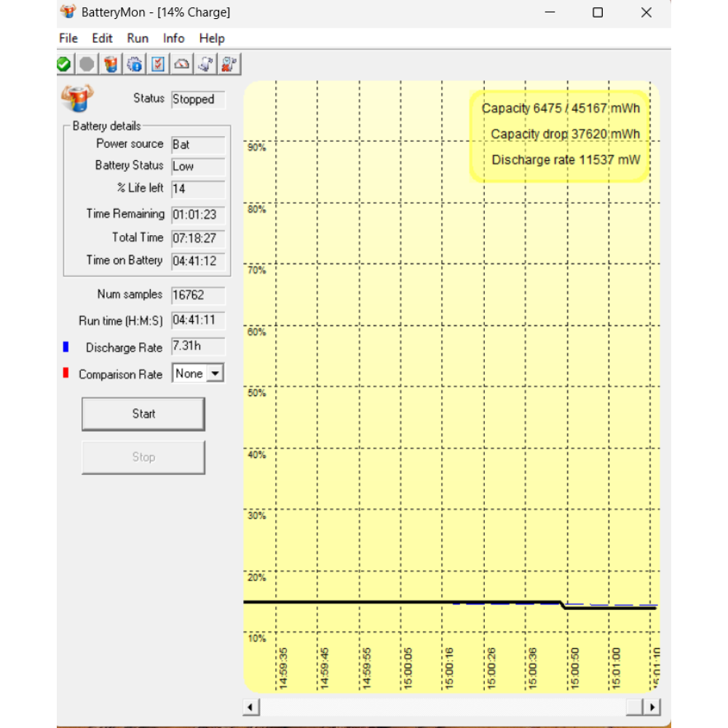Click the BatteryMon icon in the title bar

(x=68, y=12)
